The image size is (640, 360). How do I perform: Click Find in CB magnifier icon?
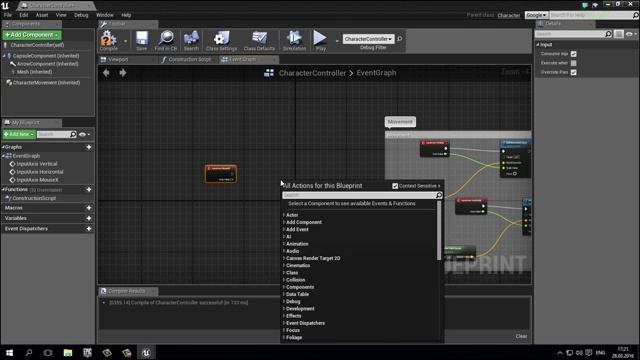tap(166, 40)
